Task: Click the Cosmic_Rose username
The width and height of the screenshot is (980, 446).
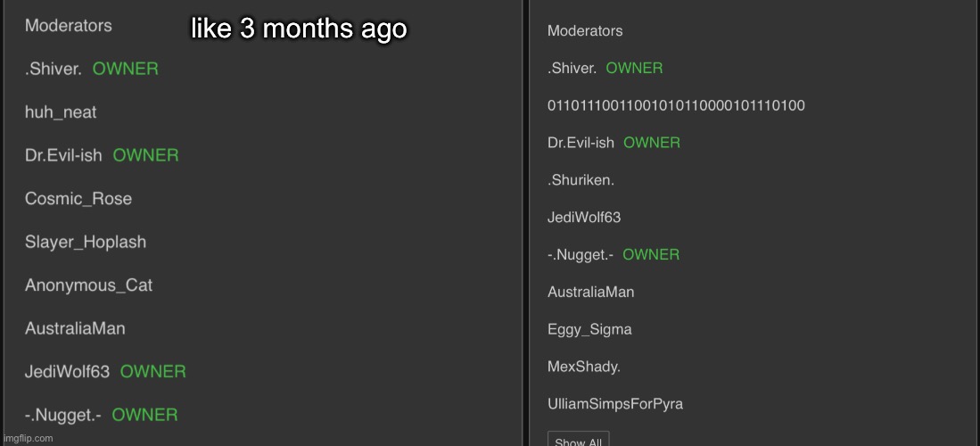Action: [x=78, y=199]
